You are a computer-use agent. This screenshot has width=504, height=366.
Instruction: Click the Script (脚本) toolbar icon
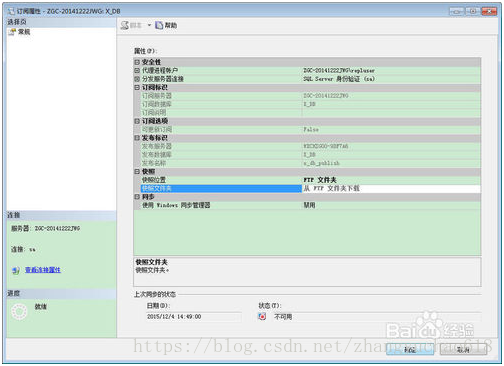(125, 25)
